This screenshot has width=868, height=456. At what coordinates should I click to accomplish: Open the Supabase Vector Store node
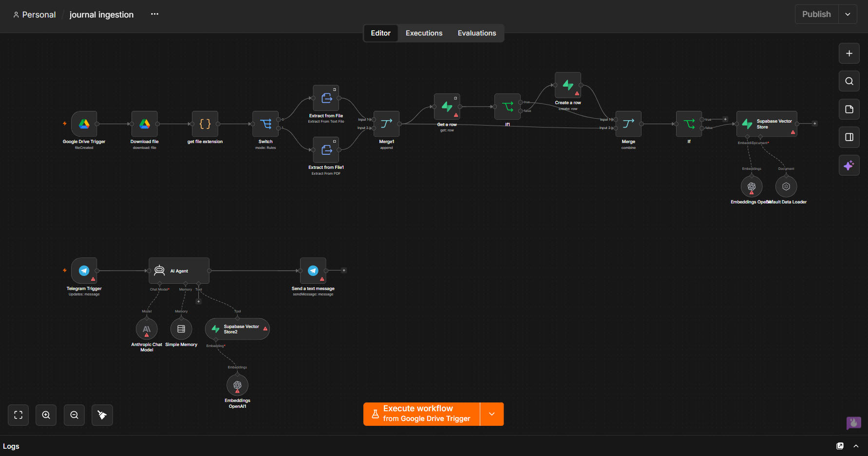pos(767,124)
